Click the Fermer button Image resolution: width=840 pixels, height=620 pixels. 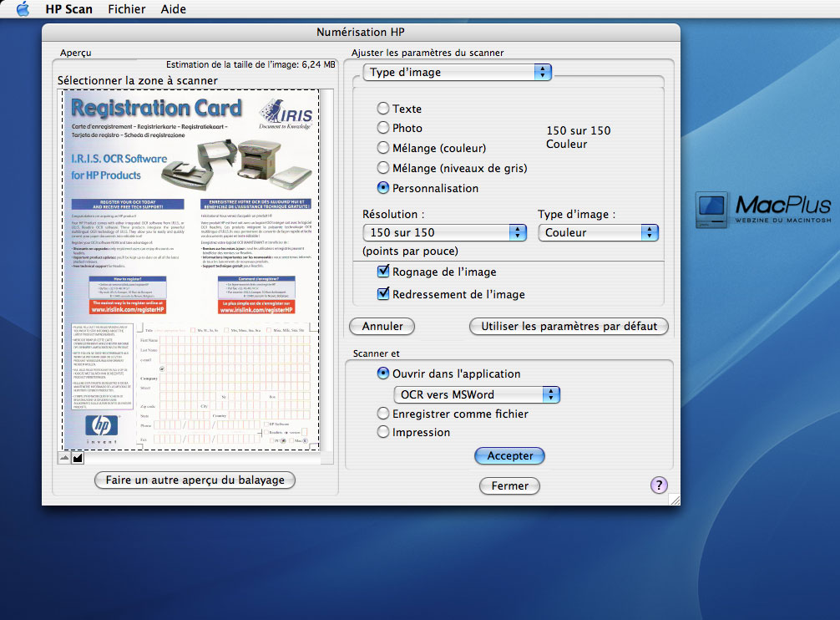click(509, 486)
